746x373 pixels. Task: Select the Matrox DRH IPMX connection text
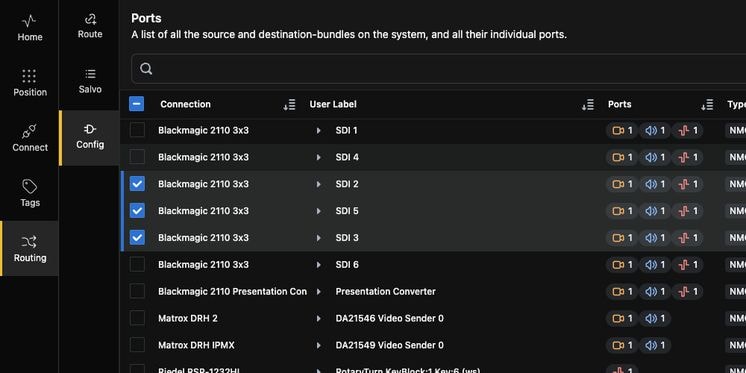click(x=196, y=345)
